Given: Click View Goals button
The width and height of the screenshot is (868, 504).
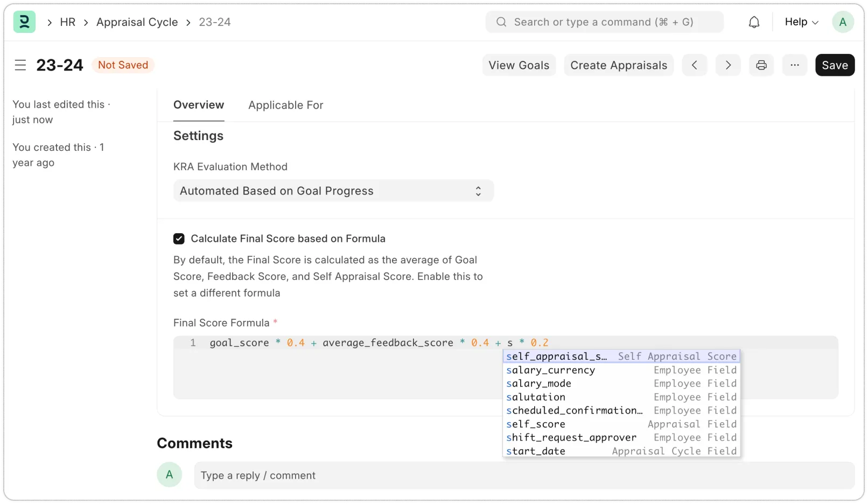Looking at the screenshot, I should (x=519, y=65).
